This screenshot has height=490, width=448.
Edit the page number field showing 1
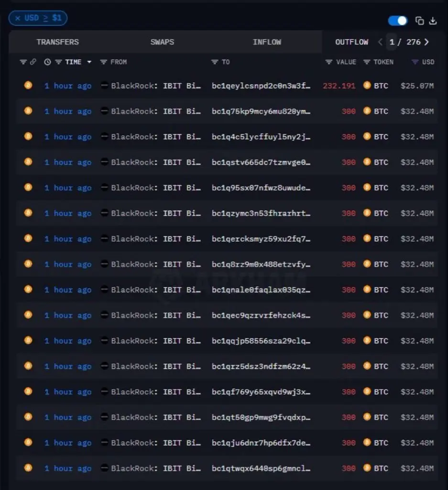pos(392,42)
